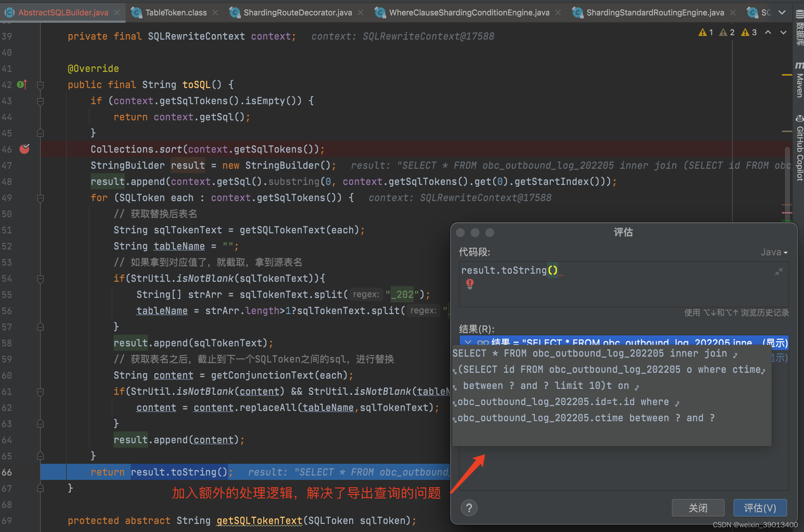Click the yellow warning stripe in the error gutter

787,75
